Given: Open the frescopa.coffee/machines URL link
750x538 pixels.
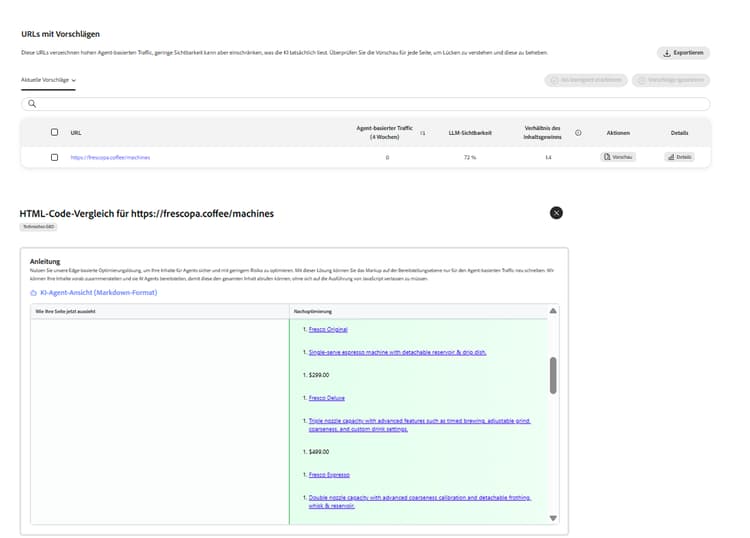Looking at the screenshot, I should [x=110, y=157].
